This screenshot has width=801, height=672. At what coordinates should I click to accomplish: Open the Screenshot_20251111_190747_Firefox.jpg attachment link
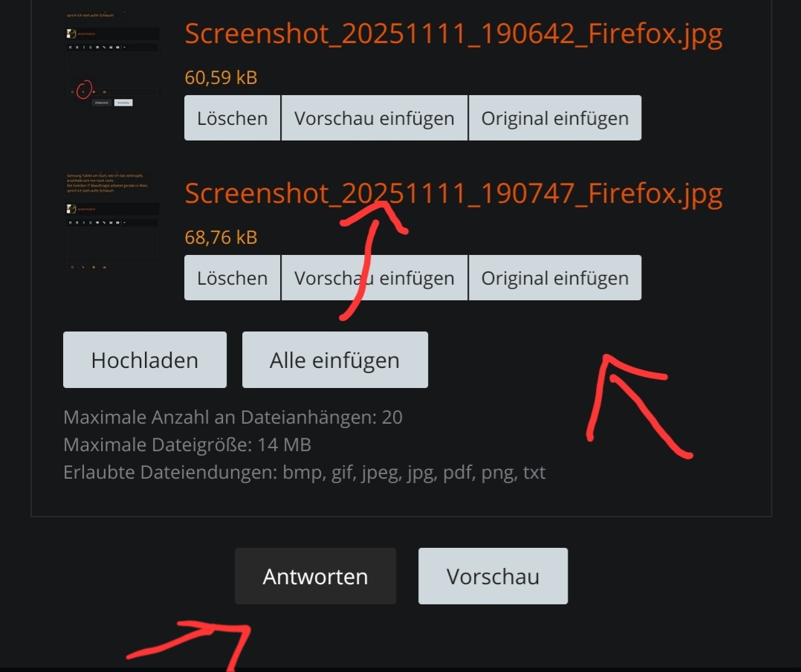tap(453, 194)
